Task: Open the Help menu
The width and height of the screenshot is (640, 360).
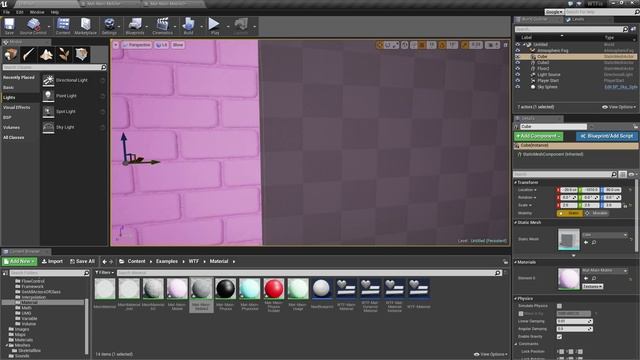Action: click(x=55, y=12)
